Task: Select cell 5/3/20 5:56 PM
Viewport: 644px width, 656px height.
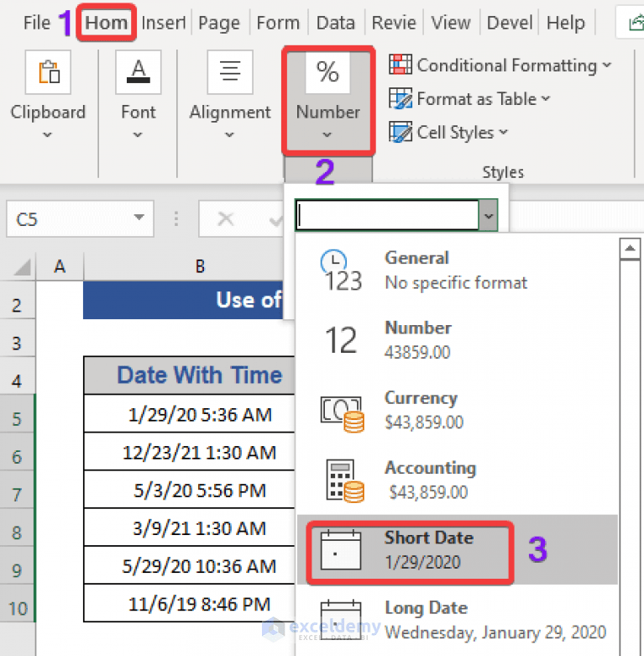Action: pyautogui.click(x=190, y=490)
